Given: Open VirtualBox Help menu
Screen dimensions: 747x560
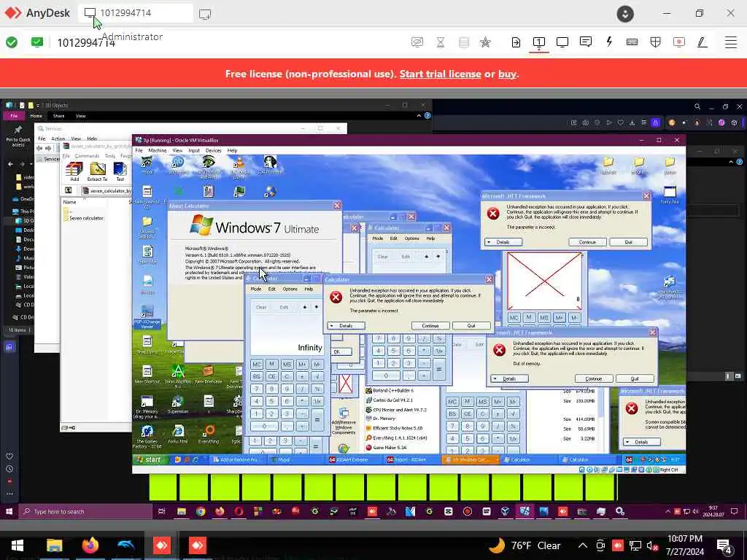Looking at the screenshot, I should pyautogui.click(x=232, y=150).
